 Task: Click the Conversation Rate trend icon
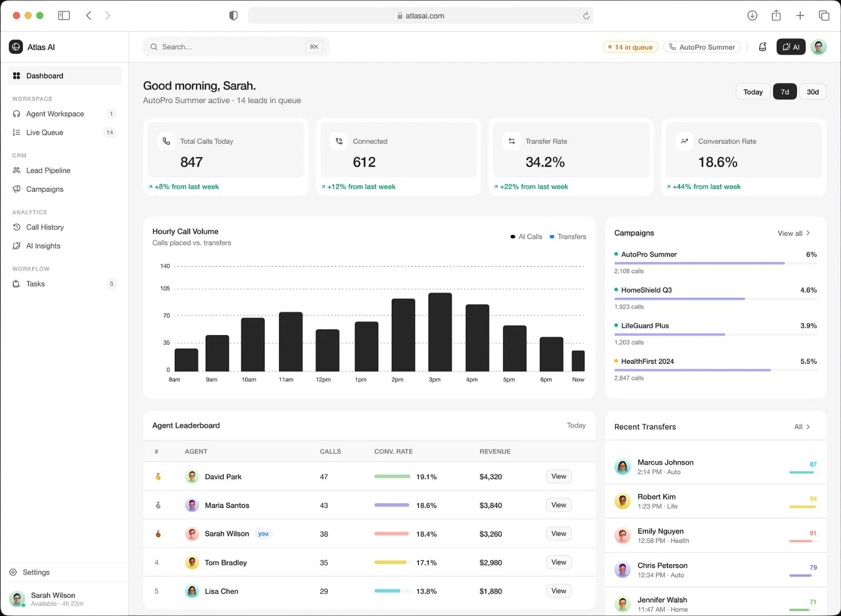click(684, 141)
